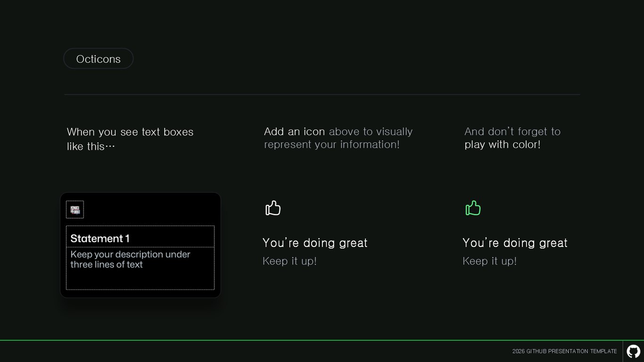Select the '2026 GITHUB PRESENTATION TEMPLATE' footer text

[565, 351]
